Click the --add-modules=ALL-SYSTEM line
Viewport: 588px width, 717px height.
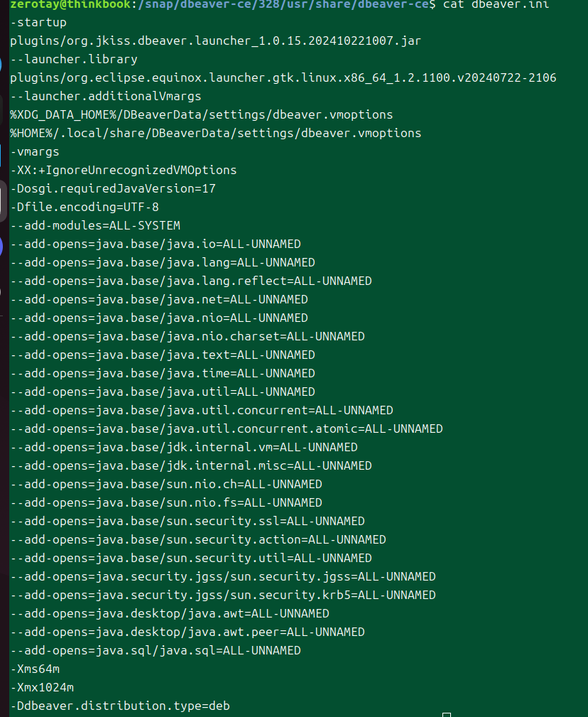95,225
